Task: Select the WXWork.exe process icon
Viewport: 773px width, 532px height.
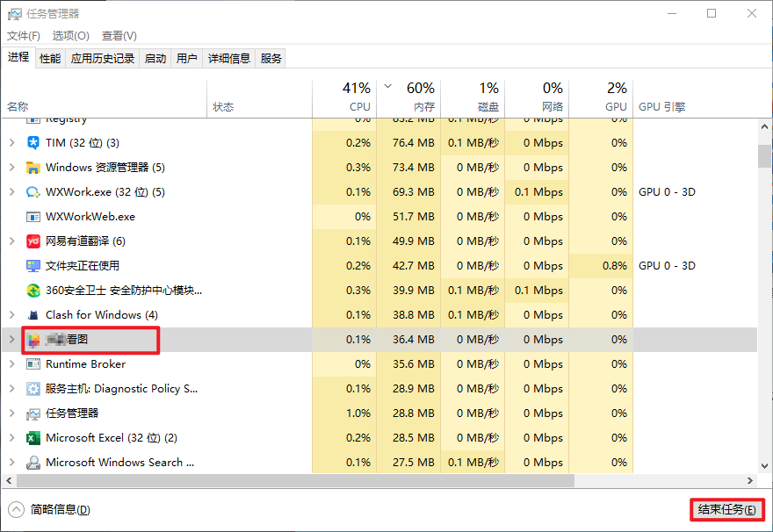Action: 33,191
